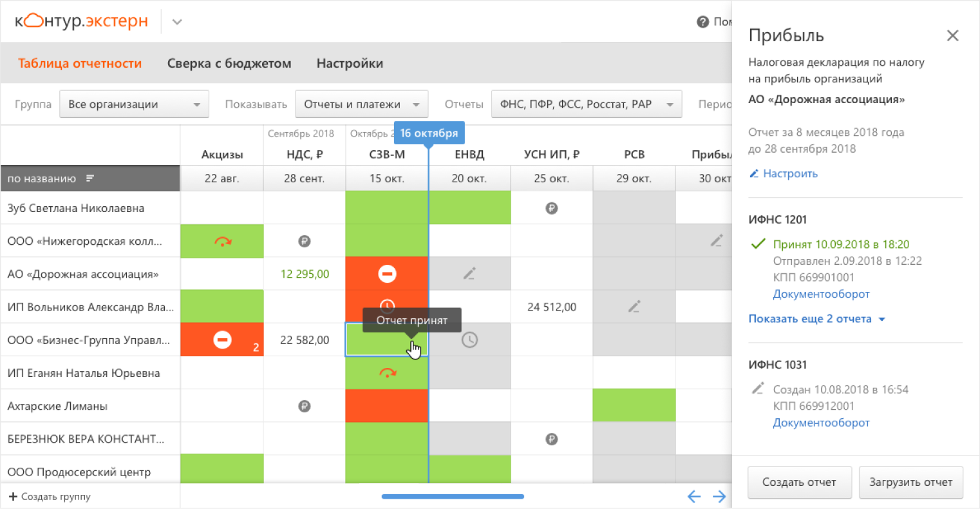The image size is (980, 509).
Task: Toggle sort order next to 'по названию'
Action: 90,178
